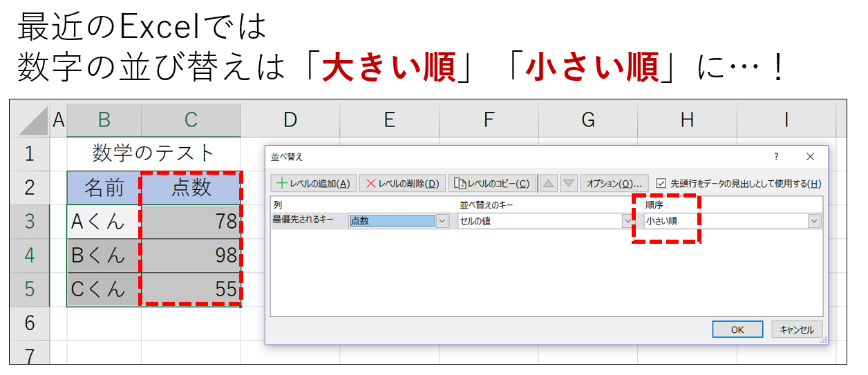Click the 名前 header cell
This screenshot has width=868, height=375.
[x=104, y=187]
